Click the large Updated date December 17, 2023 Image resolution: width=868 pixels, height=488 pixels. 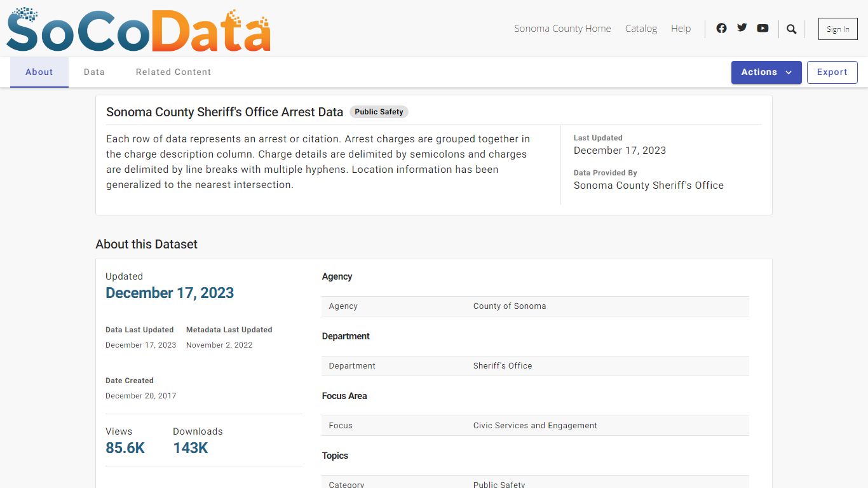pos(170,293)
